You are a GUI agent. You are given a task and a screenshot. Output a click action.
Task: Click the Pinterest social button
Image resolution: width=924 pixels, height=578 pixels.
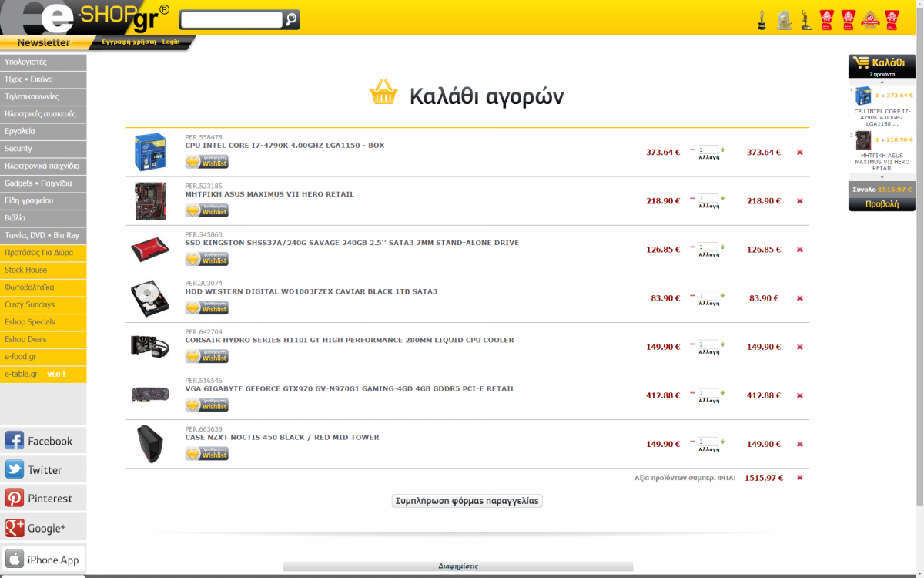(x=43, y=499)
